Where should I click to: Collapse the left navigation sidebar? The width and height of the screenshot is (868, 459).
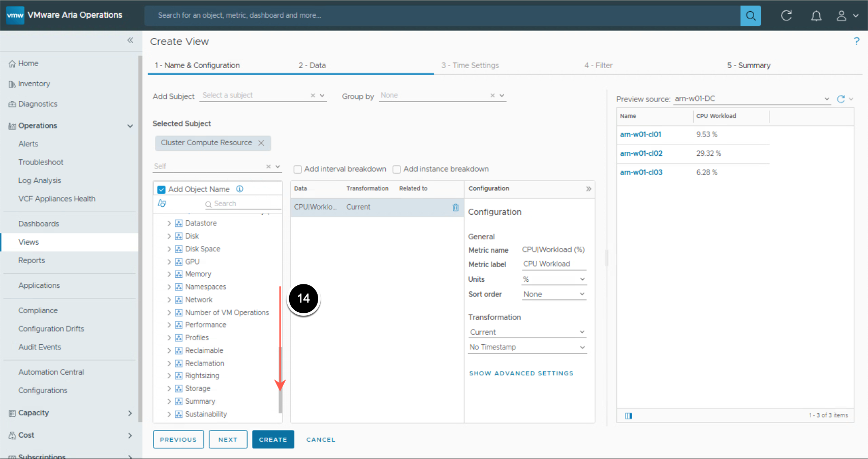(x=130, y=41)
